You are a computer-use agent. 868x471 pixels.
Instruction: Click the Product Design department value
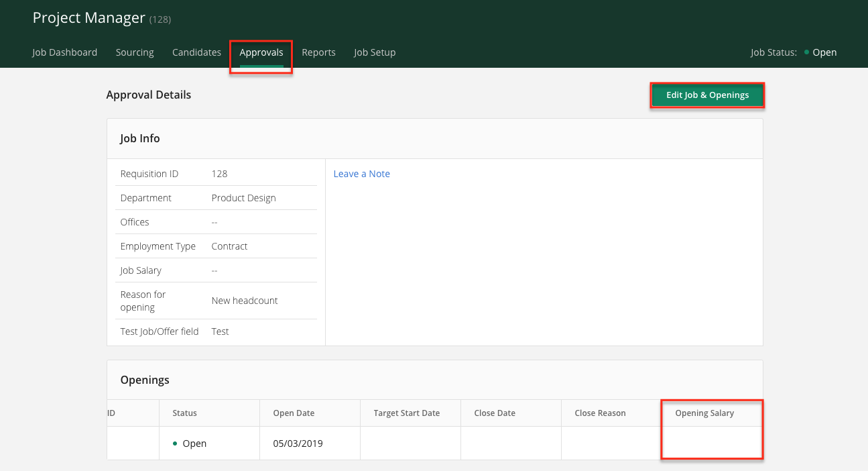243,198
